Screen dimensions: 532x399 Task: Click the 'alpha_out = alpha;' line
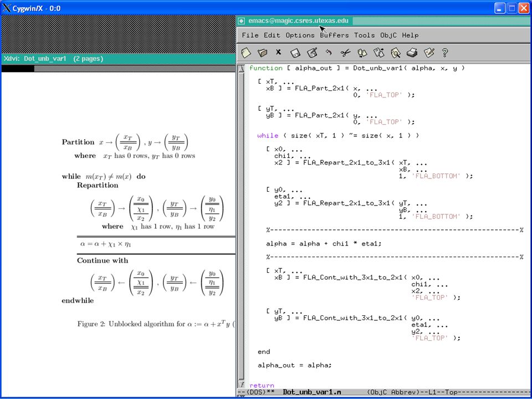point(294,365)
